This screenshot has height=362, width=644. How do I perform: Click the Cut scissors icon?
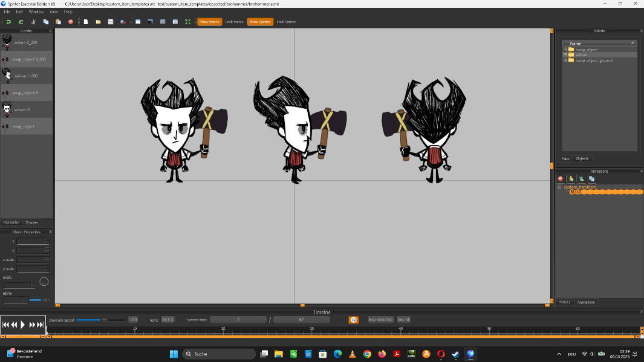[34, 22]
